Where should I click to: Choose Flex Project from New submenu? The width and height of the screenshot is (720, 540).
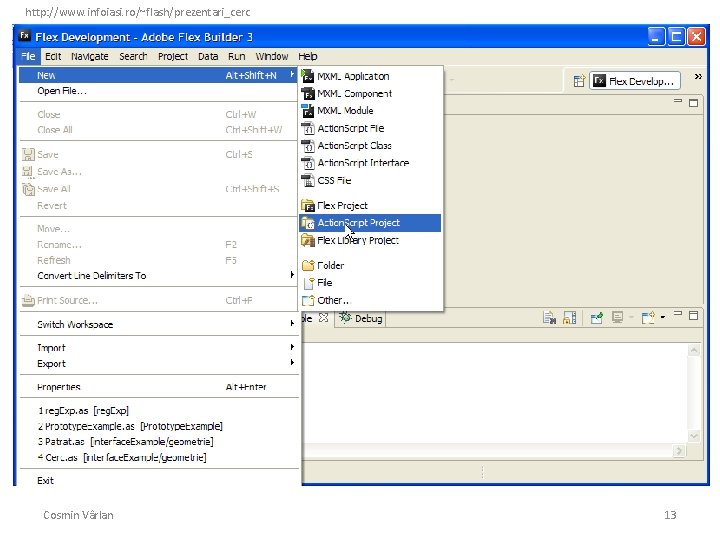click(370, 205)
